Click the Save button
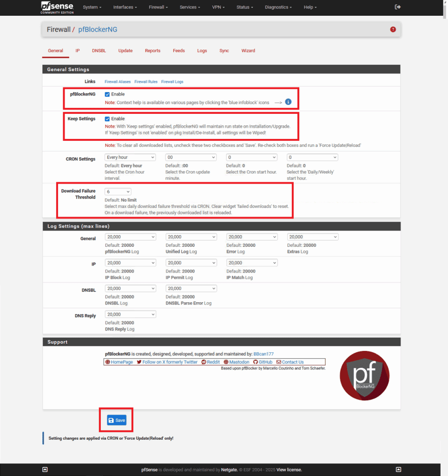This screenshot has width=448, height=476. point(117,420)
